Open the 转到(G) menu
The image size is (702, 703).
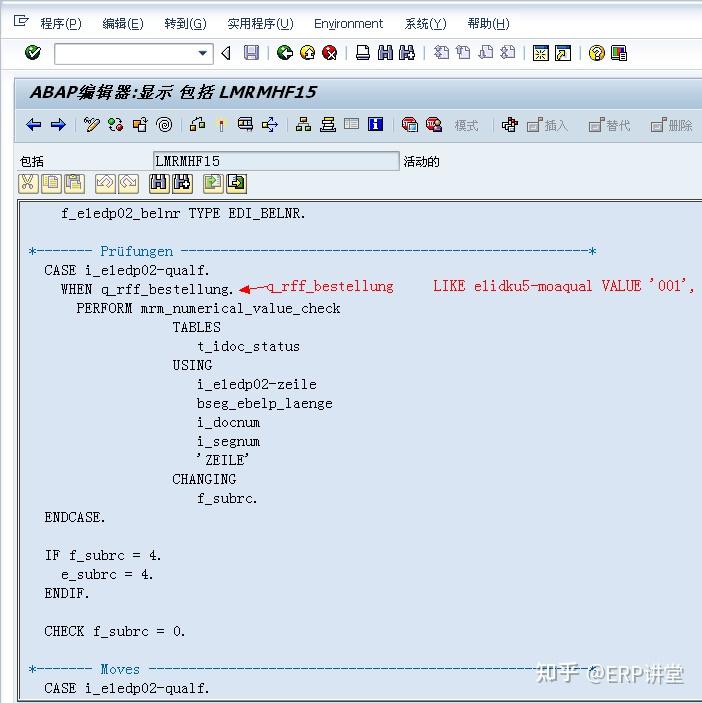click(x=185, y=23)
